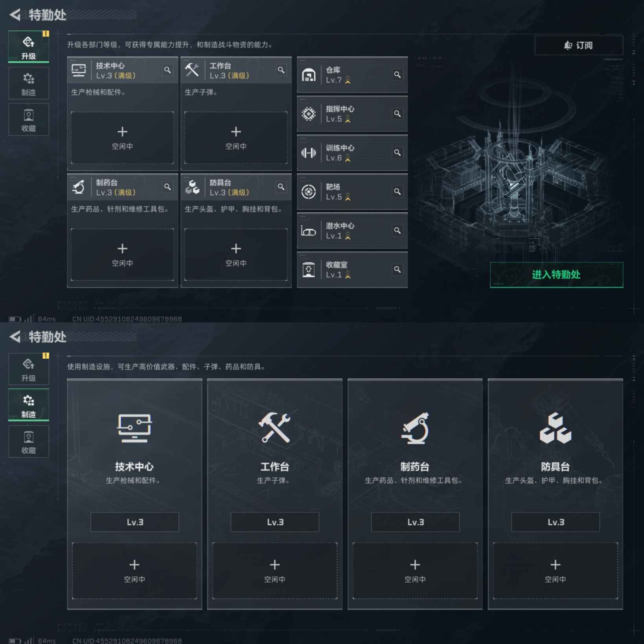The width and height of the screenshot is (644, 644).
Task: Switch to the highlighted 制造 tab in the manufacturing view
Action: [28, 405]
